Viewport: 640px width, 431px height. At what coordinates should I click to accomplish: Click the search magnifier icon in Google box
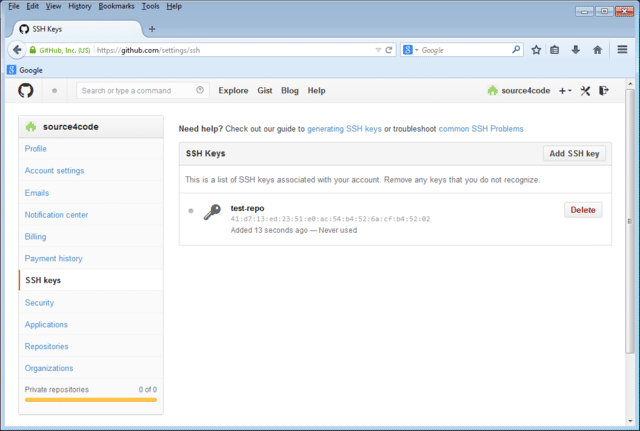tap(516, 49)
